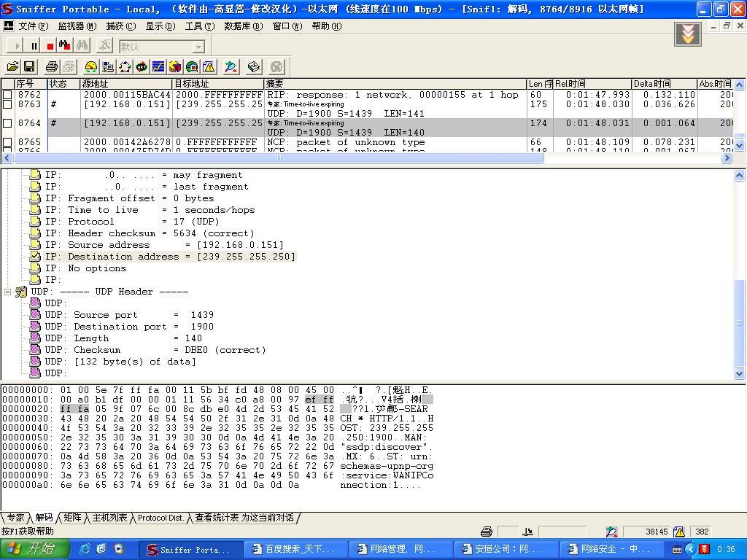
Task: Open the 窗口(W) menu
Action: point(287,26)
